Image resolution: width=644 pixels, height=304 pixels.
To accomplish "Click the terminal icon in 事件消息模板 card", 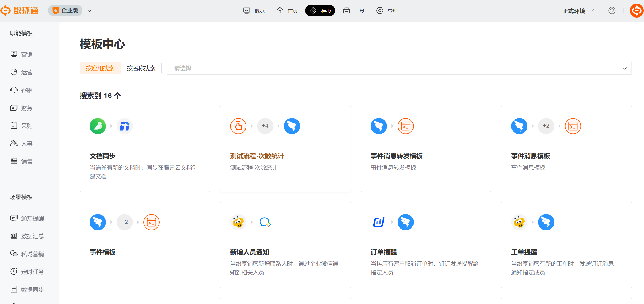I will [573, 126].
